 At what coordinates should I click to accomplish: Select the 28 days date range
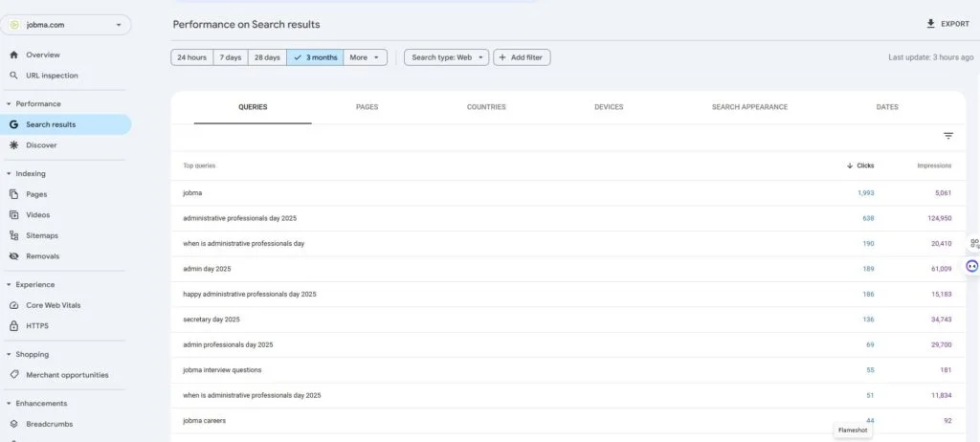pos(267,57)
